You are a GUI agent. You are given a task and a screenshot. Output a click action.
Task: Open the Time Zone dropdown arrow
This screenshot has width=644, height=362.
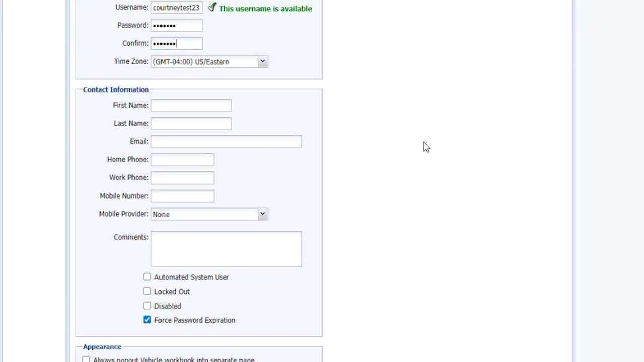click(262, 61)
